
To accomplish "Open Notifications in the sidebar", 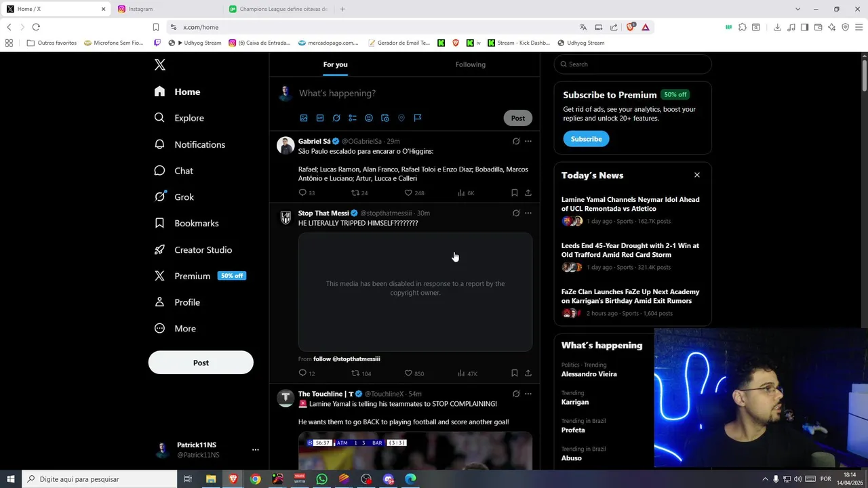I will [190, 144].
